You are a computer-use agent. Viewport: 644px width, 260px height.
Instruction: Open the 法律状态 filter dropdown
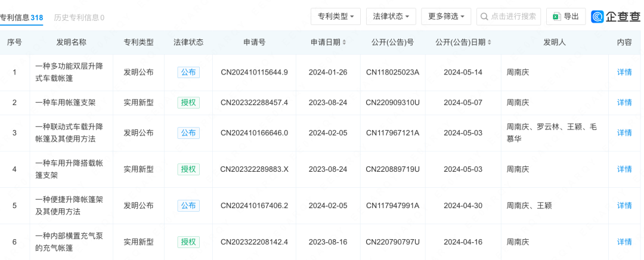tap(391, 17)
